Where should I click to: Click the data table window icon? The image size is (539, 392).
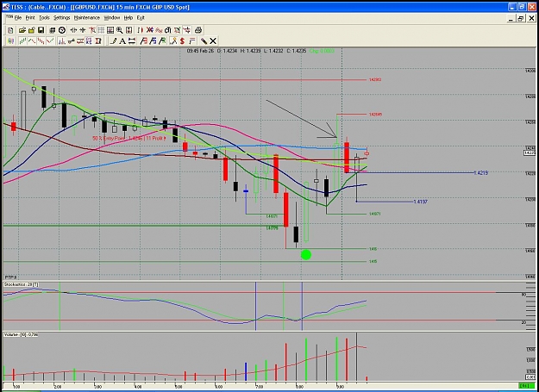coord(110,30)
